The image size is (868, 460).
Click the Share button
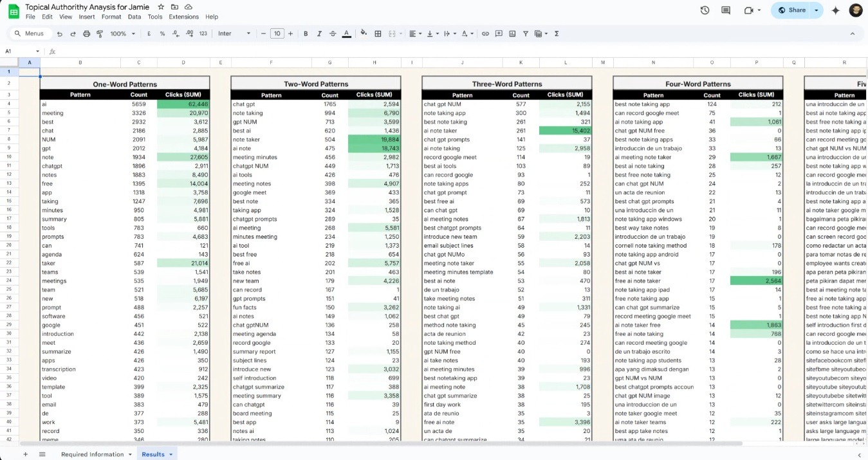[791, 10]
